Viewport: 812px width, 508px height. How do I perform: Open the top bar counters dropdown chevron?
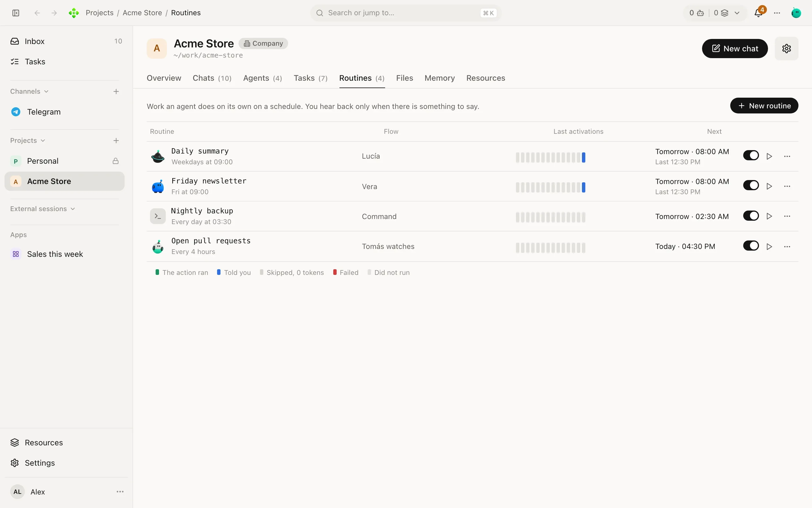click(x=737, y=13)
